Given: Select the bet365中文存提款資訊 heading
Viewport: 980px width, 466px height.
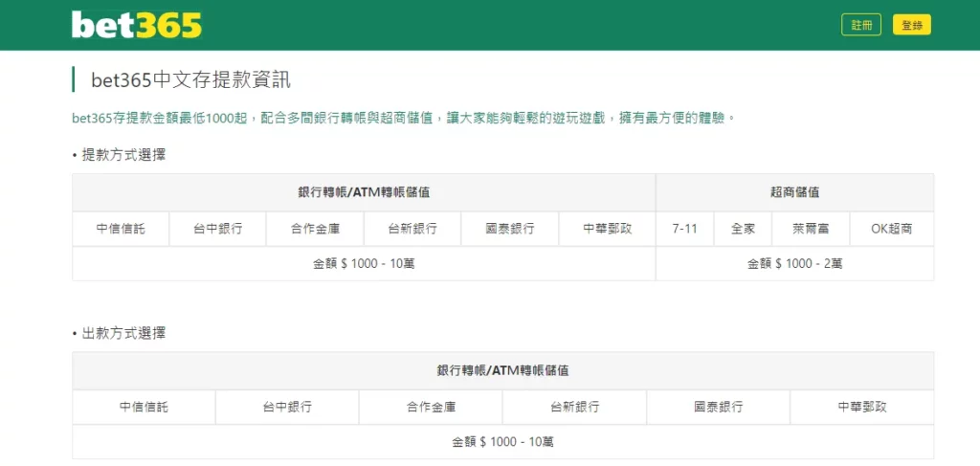Looking at the screenshot, I should [x=190, y=80].
